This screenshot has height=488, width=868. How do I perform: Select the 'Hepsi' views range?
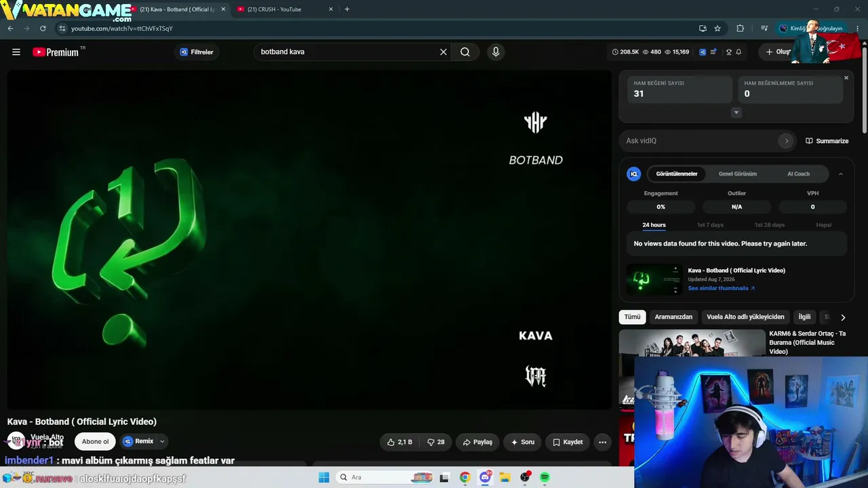coord(823,225)
